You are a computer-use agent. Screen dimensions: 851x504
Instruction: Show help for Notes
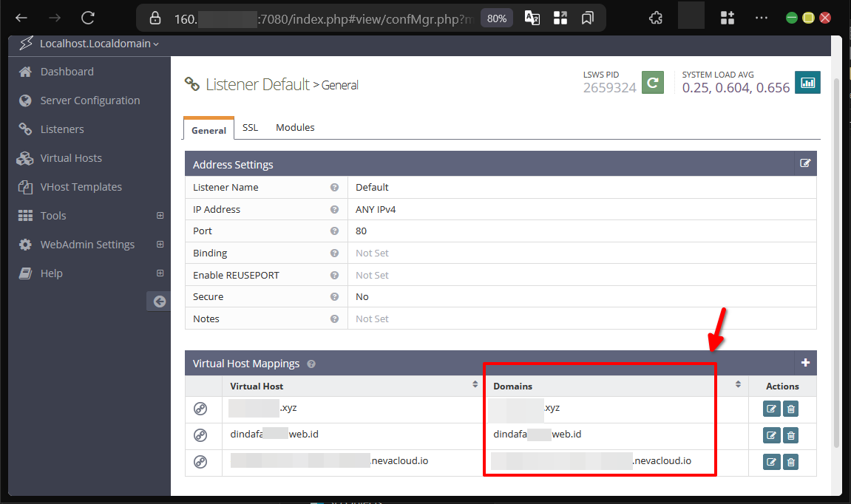tap(334, 319)
